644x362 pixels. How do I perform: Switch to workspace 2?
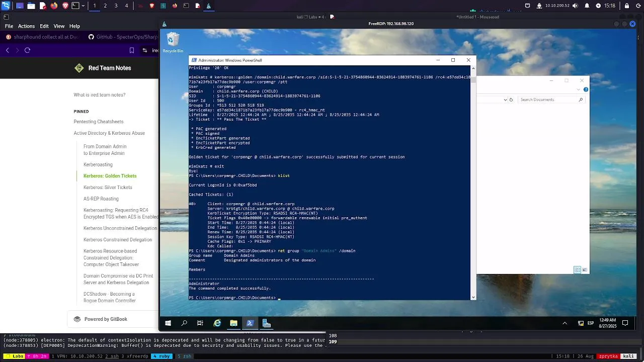pyautogui.click(x=105, y=6)
